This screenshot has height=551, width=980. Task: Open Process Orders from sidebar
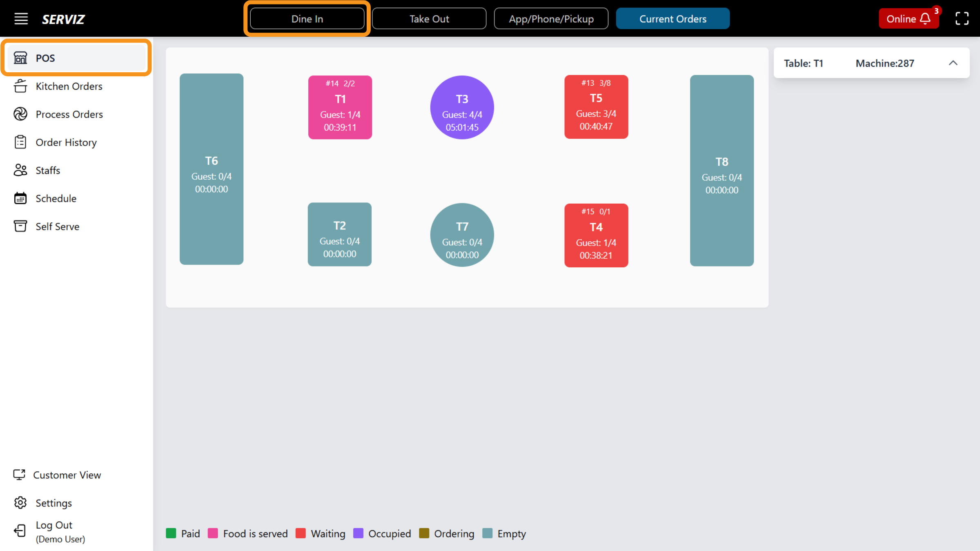click(x=69, y=114)
